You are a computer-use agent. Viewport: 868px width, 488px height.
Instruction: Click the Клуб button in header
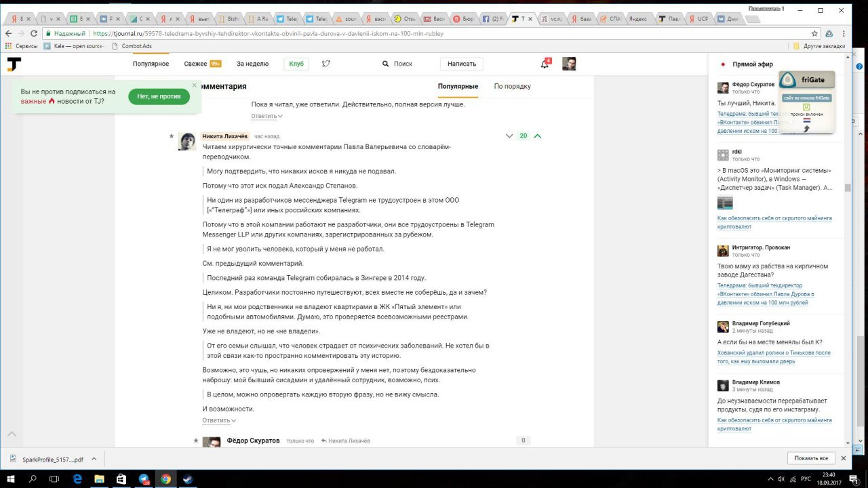[296, 64]
